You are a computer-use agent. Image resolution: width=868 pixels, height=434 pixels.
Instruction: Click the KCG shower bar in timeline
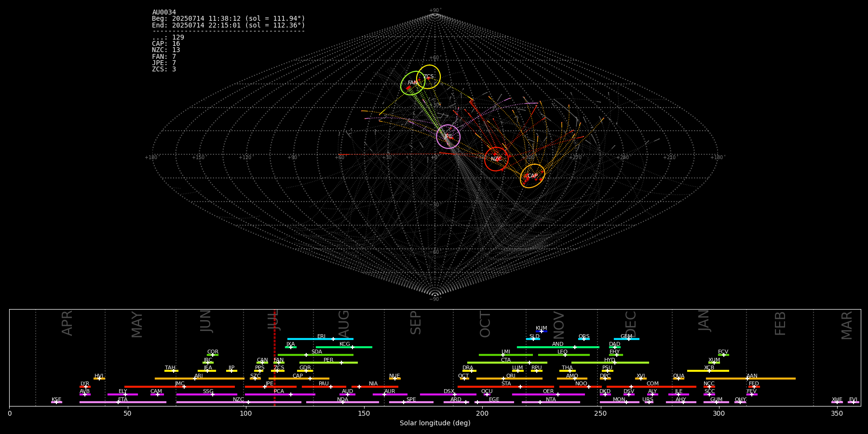tap(344, 347)
